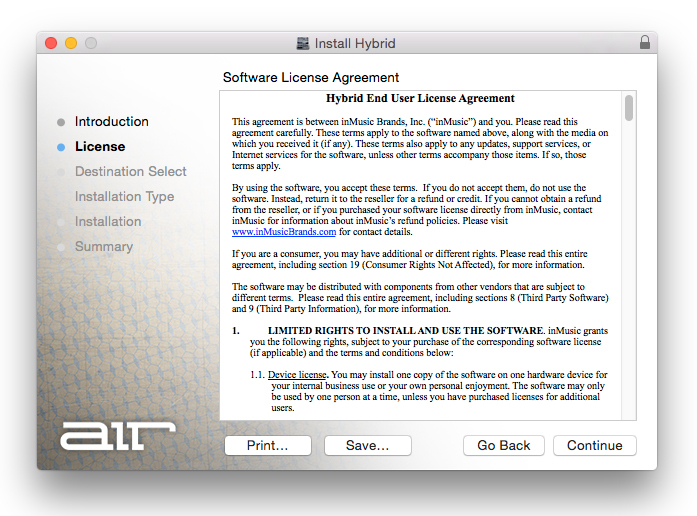
Task: Click the Hybrid End User License Agreement heading
Action: (x=420, y=98)
